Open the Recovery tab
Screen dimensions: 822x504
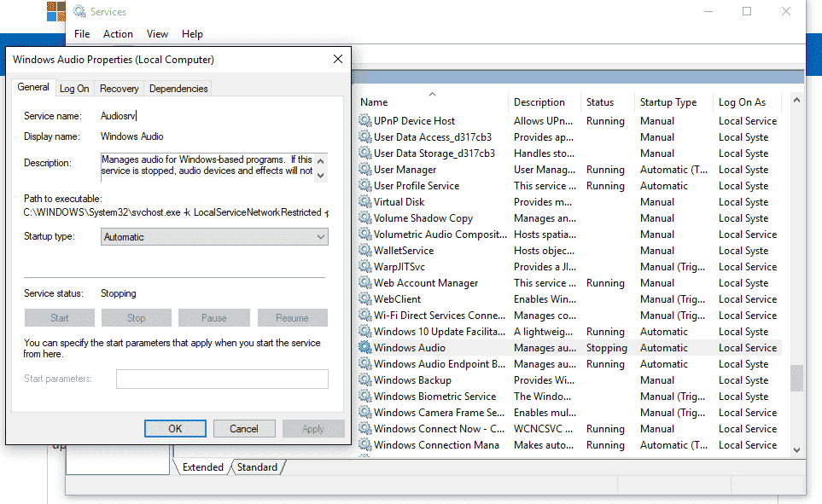119,89
